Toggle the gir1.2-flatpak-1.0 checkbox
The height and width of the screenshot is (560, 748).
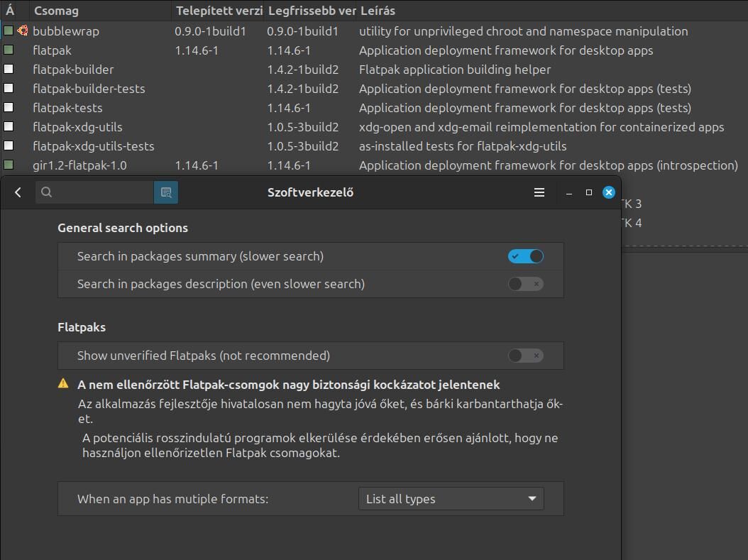[9, 165]
